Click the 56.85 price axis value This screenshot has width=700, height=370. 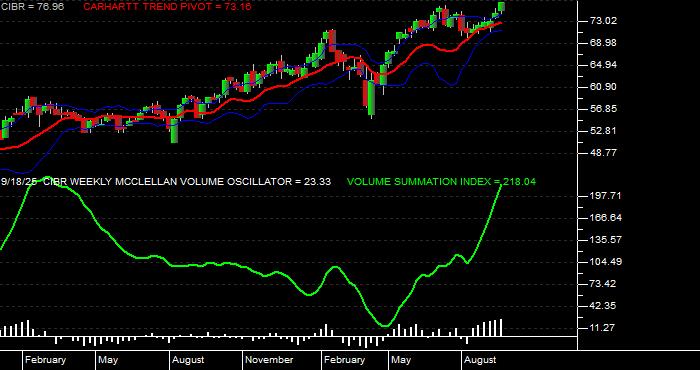point(603,109)
